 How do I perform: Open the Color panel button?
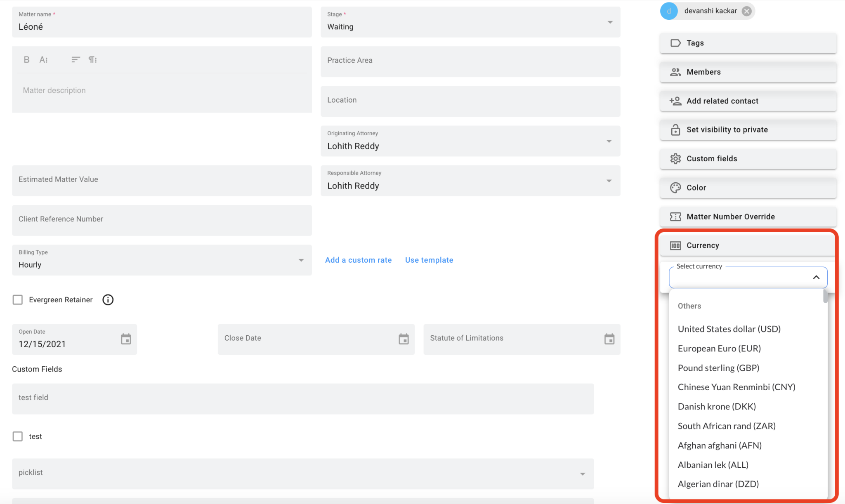[748, 188]
